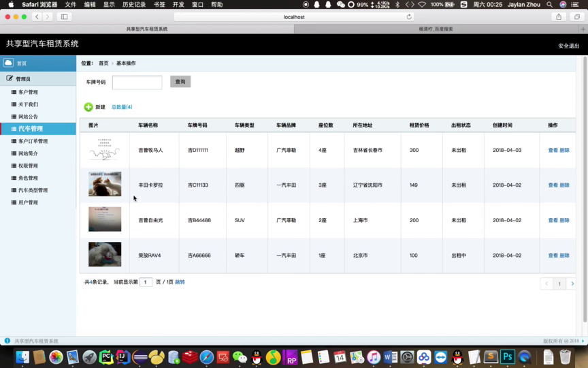Click page 1 pagination button
588x368 pixels.
(x=559, y=284)
